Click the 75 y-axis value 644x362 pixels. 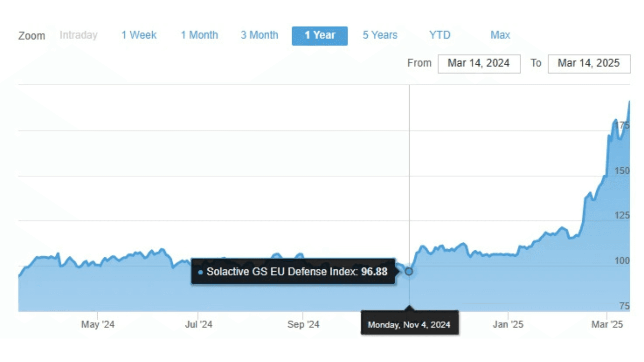[x=625, y=306]
